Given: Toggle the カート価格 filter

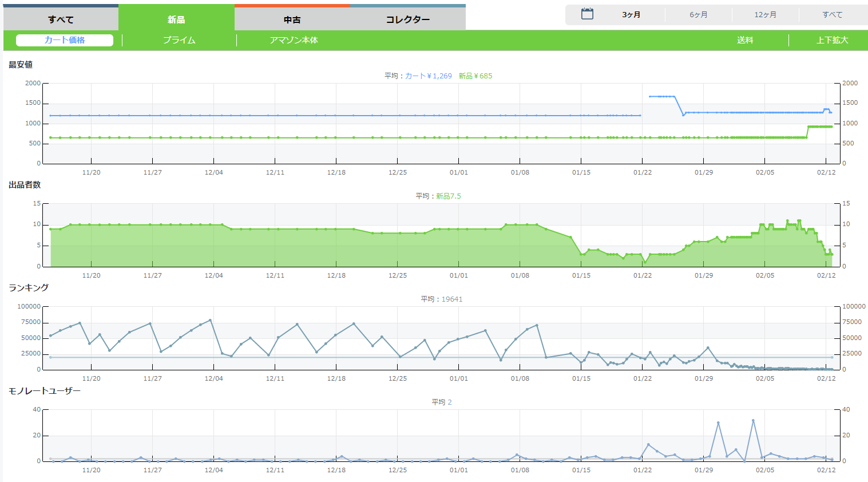Looking at the screenshot, I should point(65,40).
